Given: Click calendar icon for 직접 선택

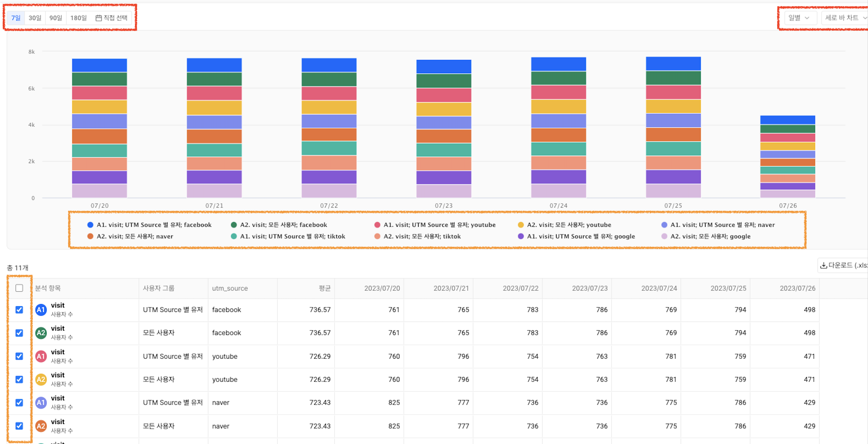Looking at the screenshot, I should pos(98,18).
